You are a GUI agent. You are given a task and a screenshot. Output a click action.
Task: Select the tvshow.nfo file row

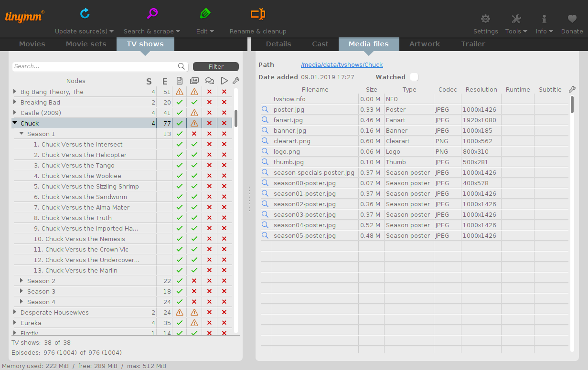tap(414, 99)
